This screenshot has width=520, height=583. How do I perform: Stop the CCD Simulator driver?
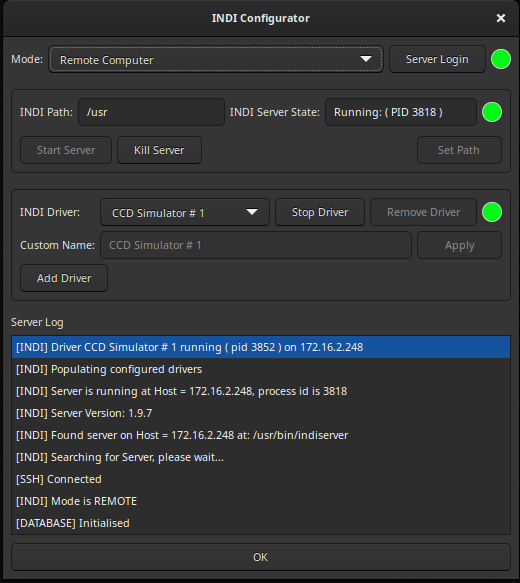(320, 212)
